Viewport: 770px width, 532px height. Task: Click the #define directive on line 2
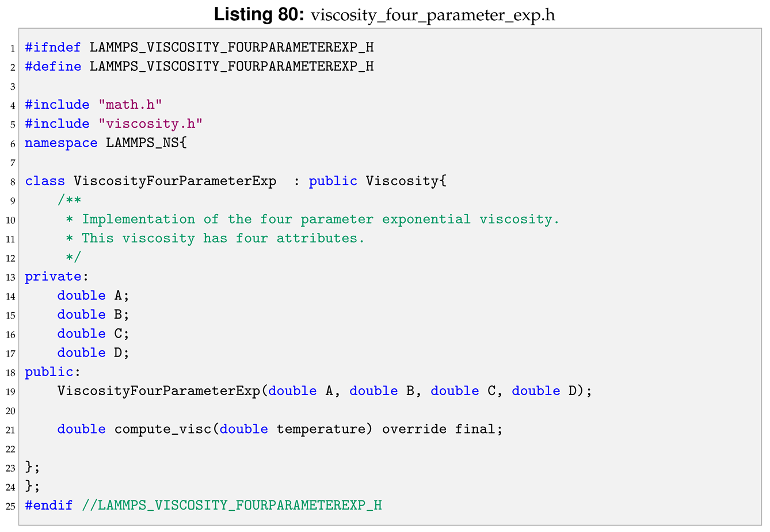[x=53, y=66]
